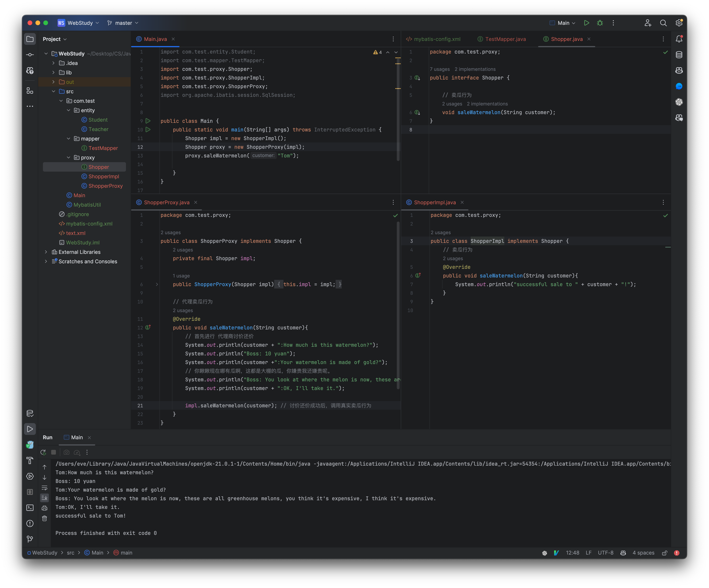Click the Print console output icon
The width and height of the screenshot is (709, 588).
tap(44, 508)
